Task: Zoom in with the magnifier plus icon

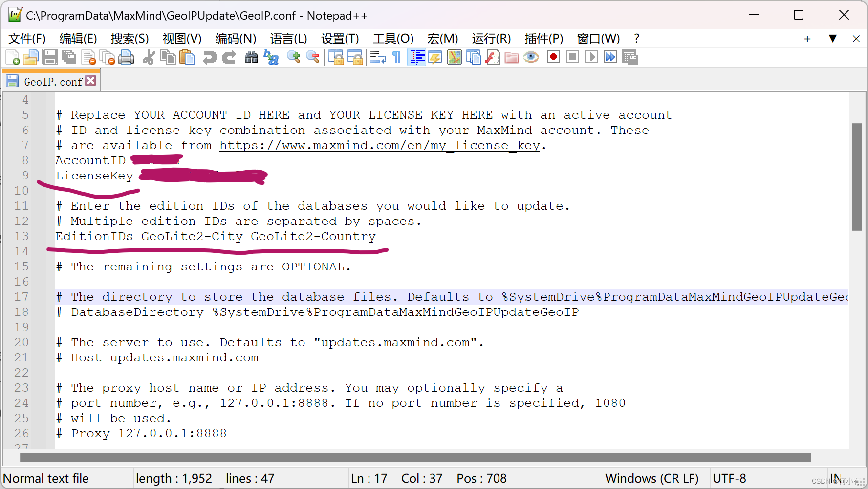Action: point(294,58)
